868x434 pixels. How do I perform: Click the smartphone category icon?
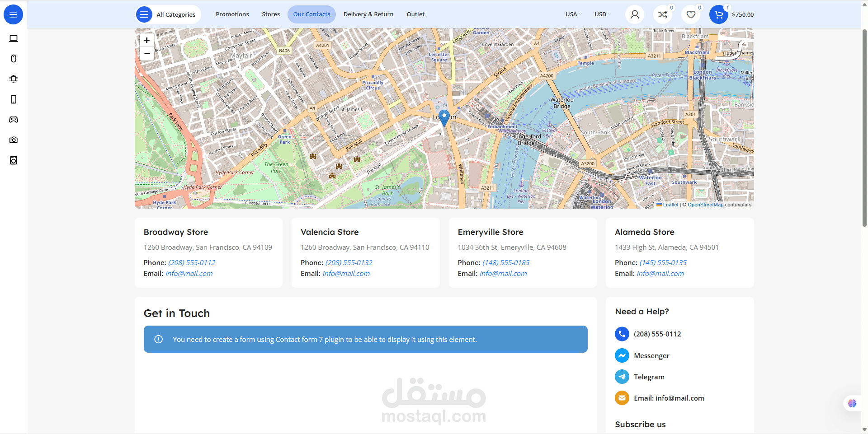[x=14, y=99]
